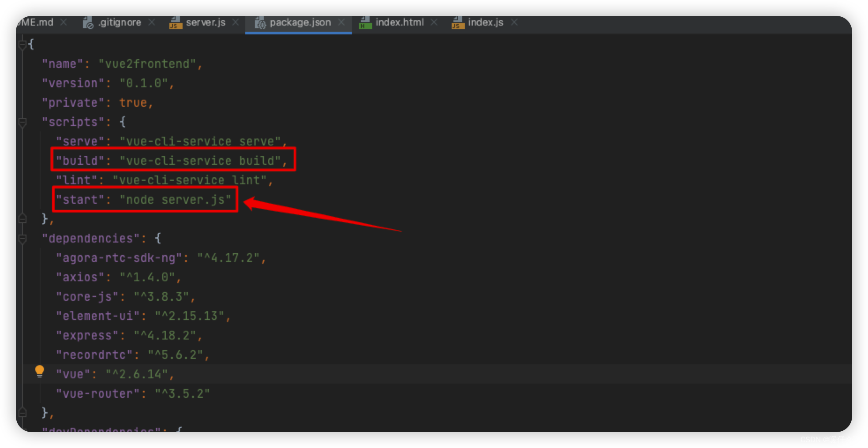Click the "^4.17.2" version string
Screen dimensions: 868x448
pos(228,258)
